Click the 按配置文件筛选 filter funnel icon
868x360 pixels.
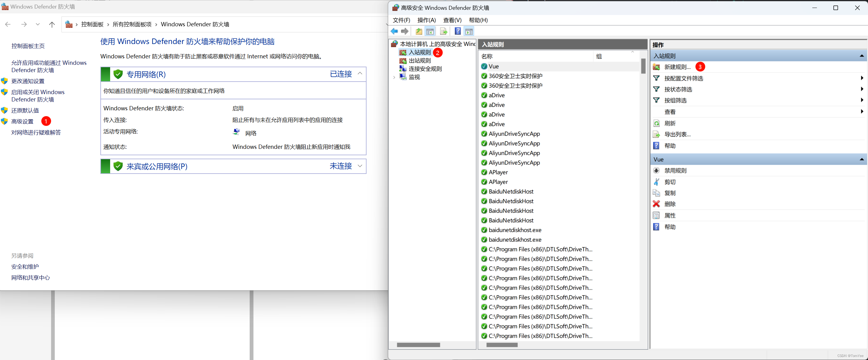(656, 79)
